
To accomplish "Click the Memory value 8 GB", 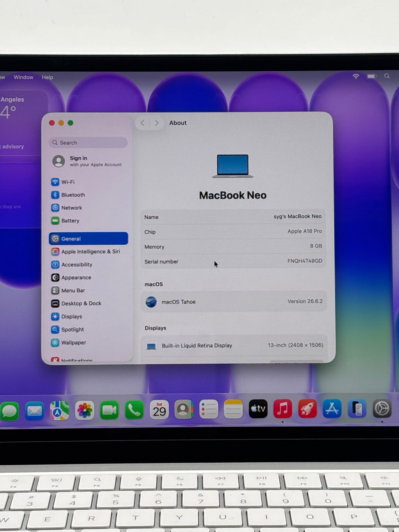I will coord(316,246).
